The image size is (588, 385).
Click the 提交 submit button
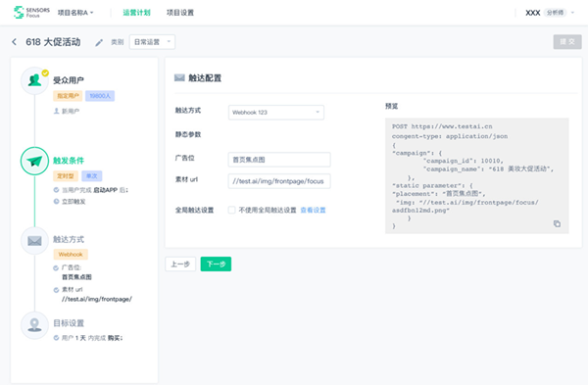coord(567,42)
